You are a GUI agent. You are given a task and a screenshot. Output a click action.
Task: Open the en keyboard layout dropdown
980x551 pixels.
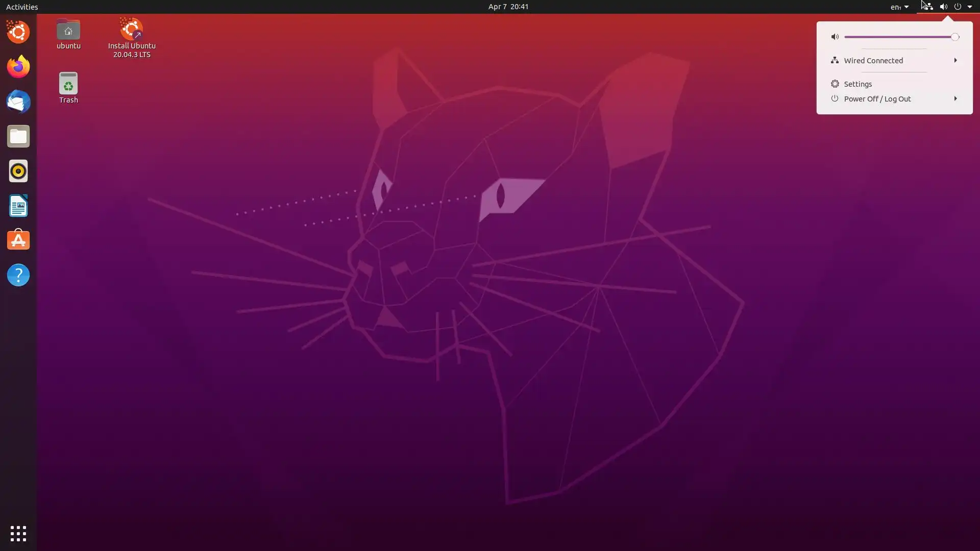click(x=899, y=7)
